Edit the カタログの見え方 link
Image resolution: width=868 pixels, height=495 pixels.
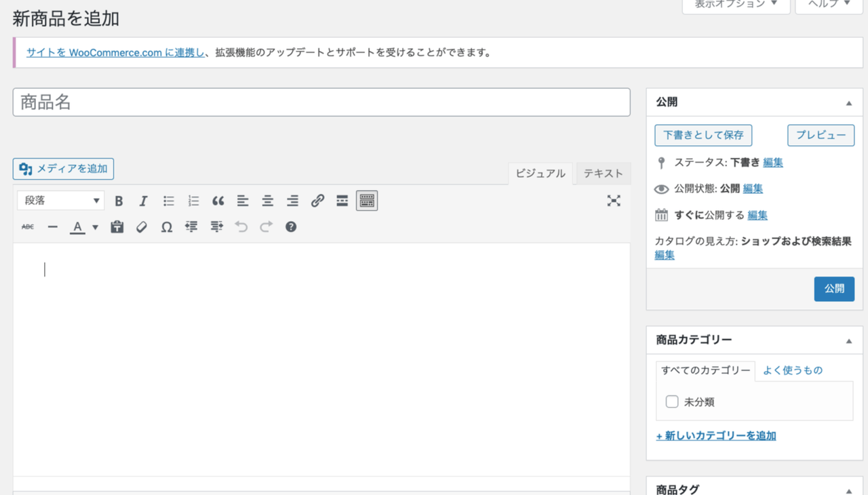coord(665,255)
